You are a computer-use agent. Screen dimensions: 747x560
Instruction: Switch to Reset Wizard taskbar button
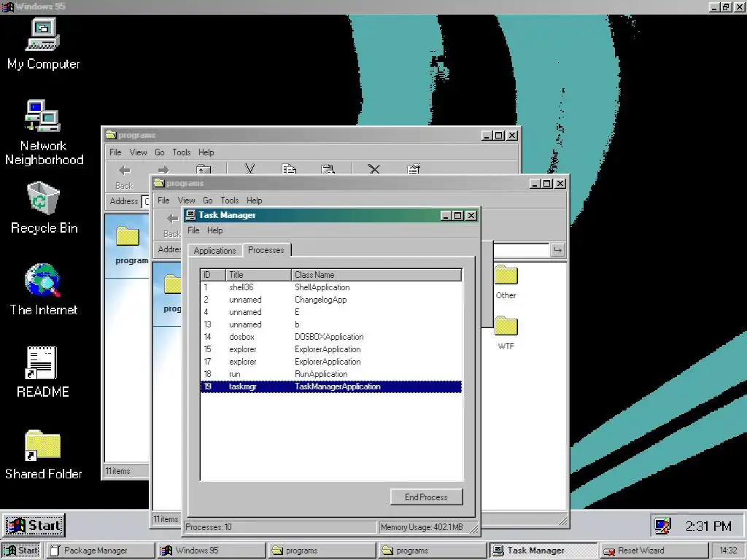[x=653, y=551]
